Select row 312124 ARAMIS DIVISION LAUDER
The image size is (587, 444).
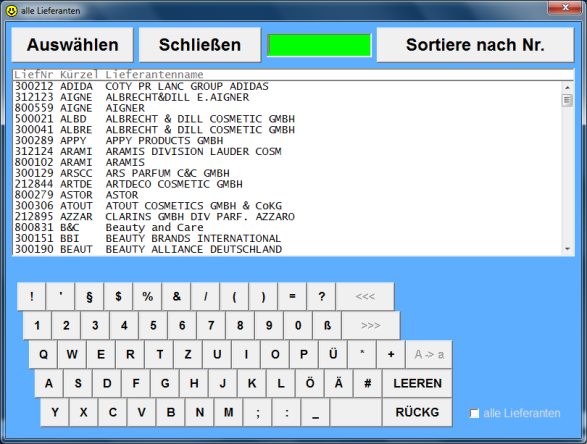click(x=288, y=152)
